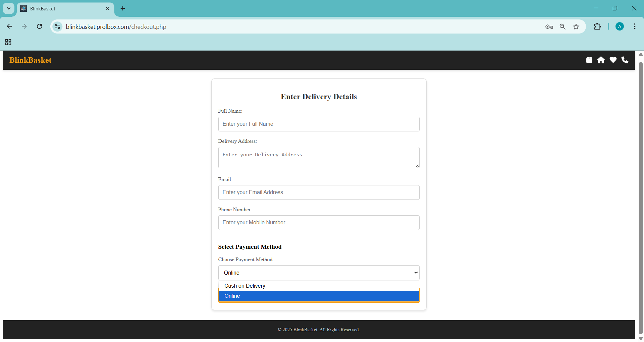Open a new browser tab
This screenshot has height=342, width=644.
tap(123, 9)
